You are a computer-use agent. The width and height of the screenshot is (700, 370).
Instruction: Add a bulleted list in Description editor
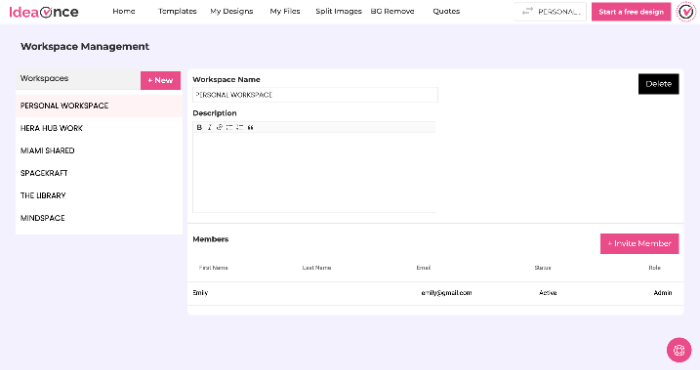(229, 127)
